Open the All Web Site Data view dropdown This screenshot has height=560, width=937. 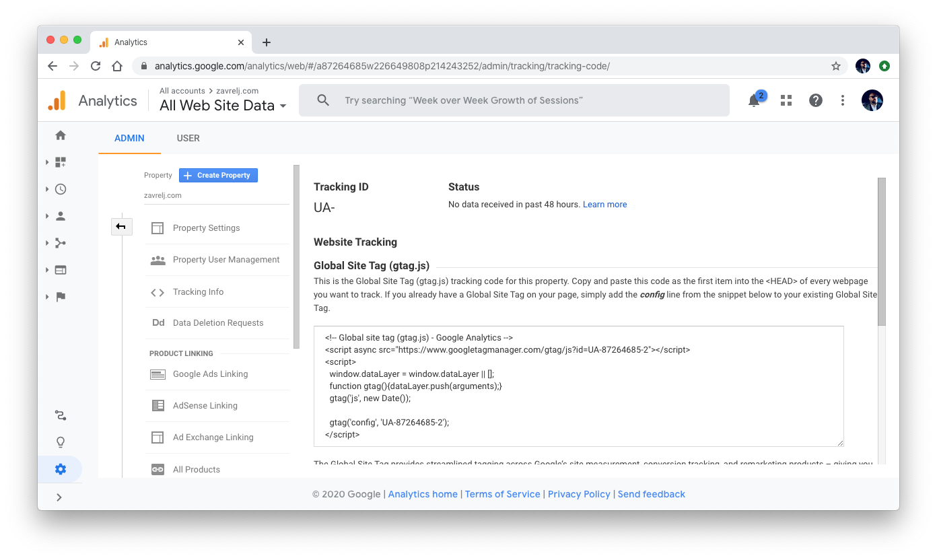click(223, 106)
